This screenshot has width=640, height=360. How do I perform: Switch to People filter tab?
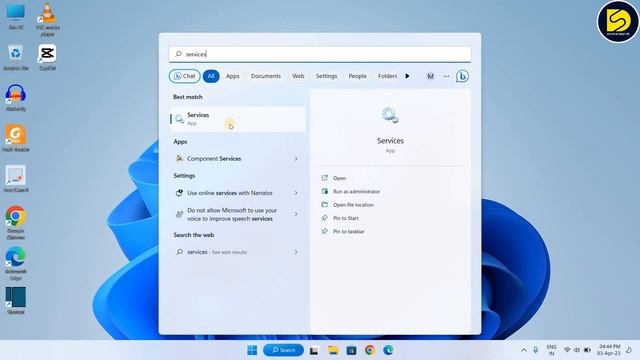[358, 76]
